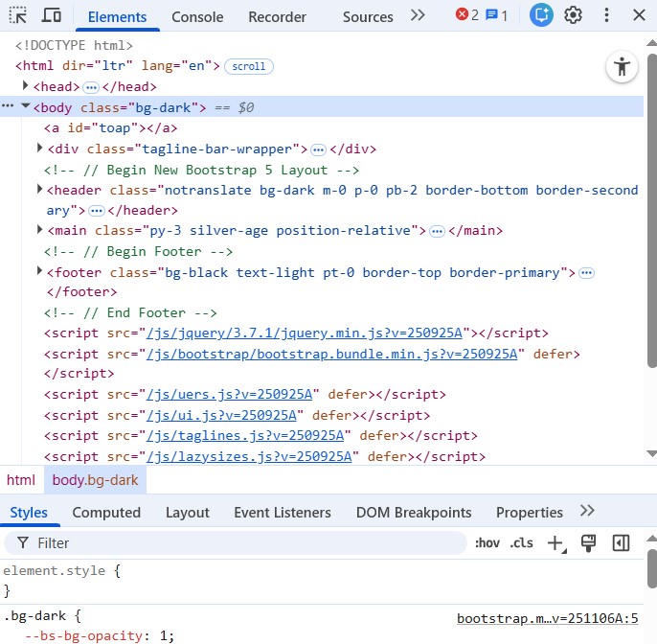Screen dimensions: 657x644
Task: Expand the main py-3 silver-age element
Action: point(40,230)
